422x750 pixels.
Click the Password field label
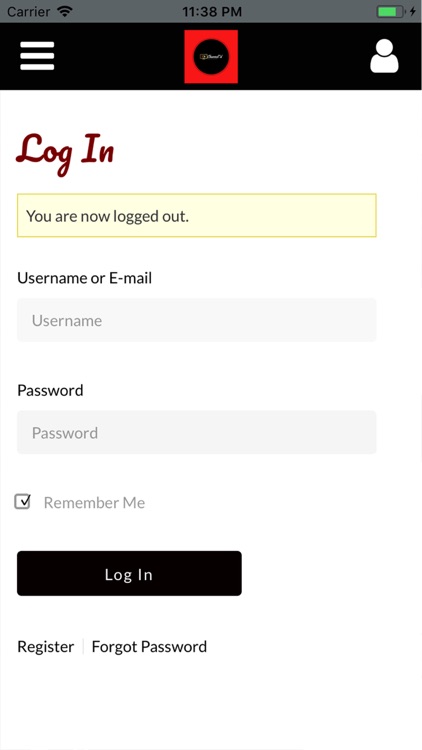50,390
